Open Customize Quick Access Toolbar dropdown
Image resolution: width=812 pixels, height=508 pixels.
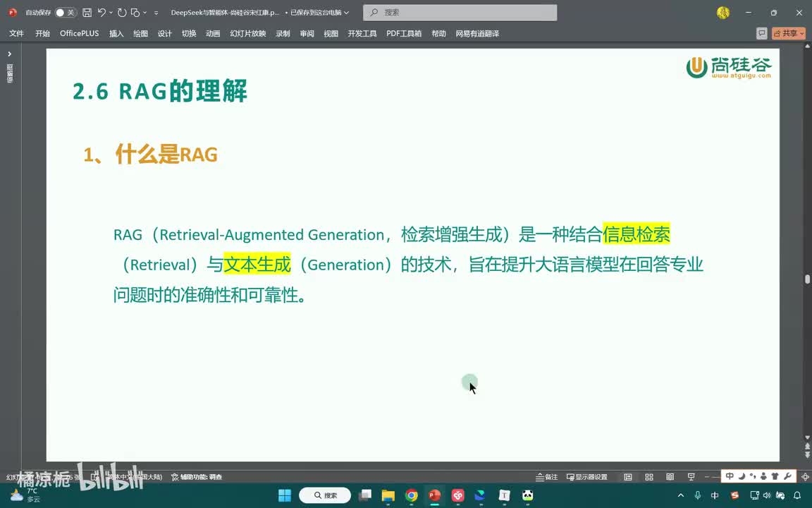(x=156, y=13)
